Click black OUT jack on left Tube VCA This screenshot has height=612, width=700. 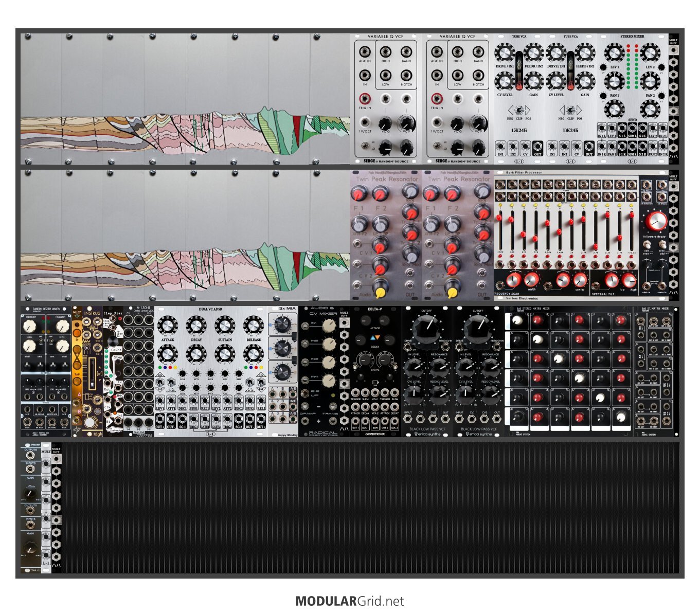click(x=538, y=146)
